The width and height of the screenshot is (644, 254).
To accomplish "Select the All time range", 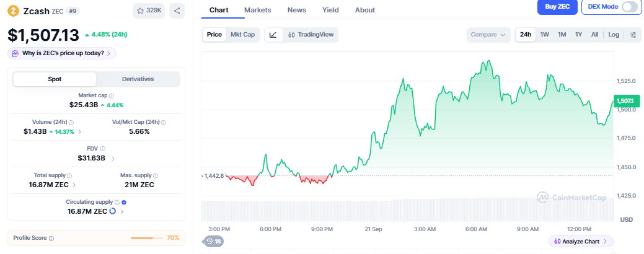I will (594, 35).
